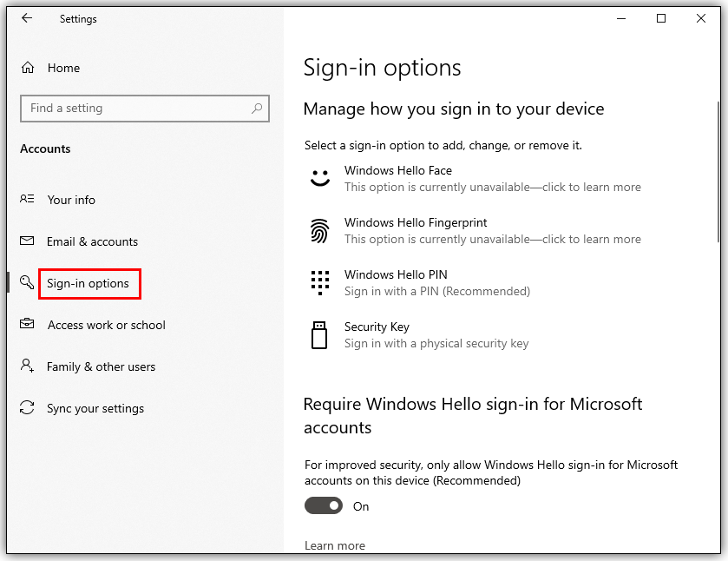728x561 pixels.
Task: Open Sync your settings page
Action: (x=95, y=408)
